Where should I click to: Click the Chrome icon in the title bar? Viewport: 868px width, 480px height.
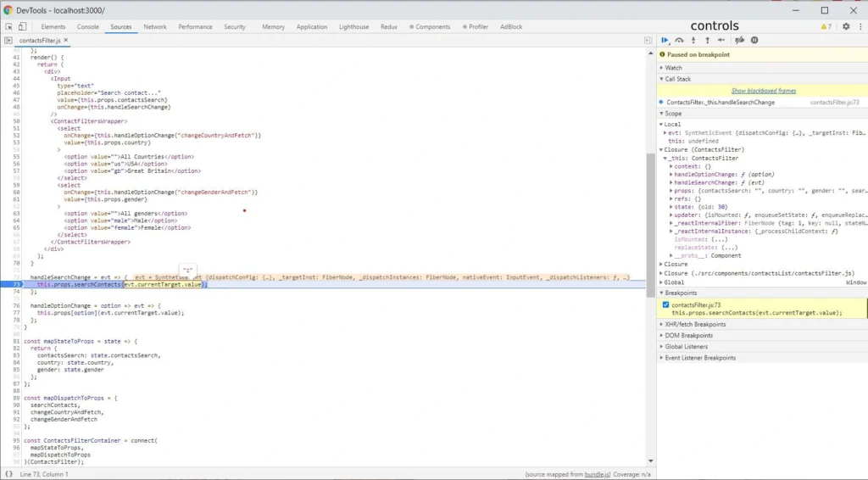8,10
